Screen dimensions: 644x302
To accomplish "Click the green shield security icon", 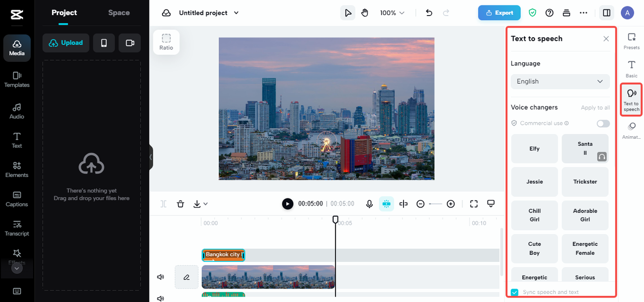I will 532,13.
